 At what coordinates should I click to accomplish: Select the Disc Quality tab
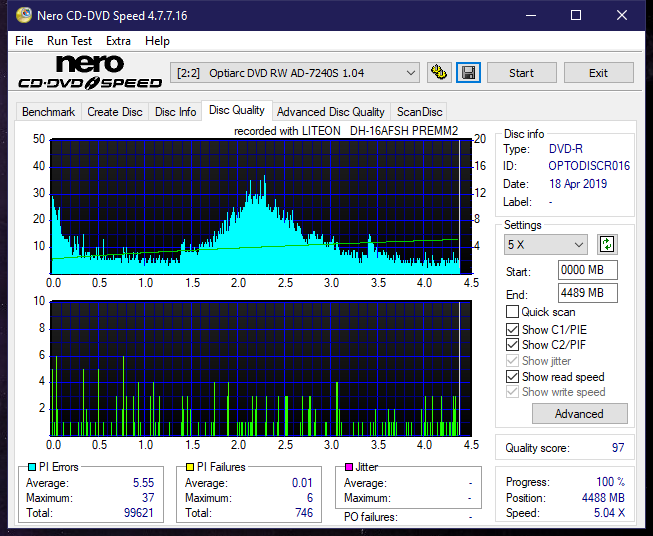click(x=237, y=110)
